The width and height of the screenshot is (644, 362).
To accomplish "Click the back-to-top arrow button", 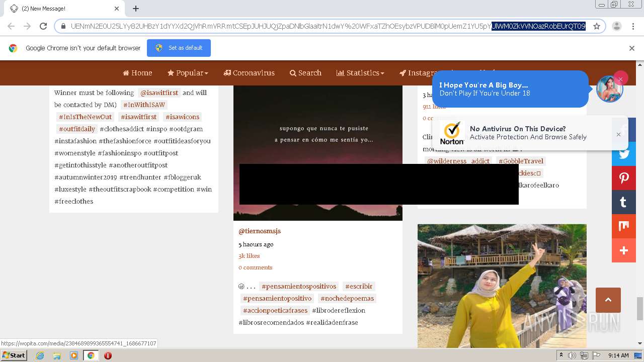I will tap(608, 300).
